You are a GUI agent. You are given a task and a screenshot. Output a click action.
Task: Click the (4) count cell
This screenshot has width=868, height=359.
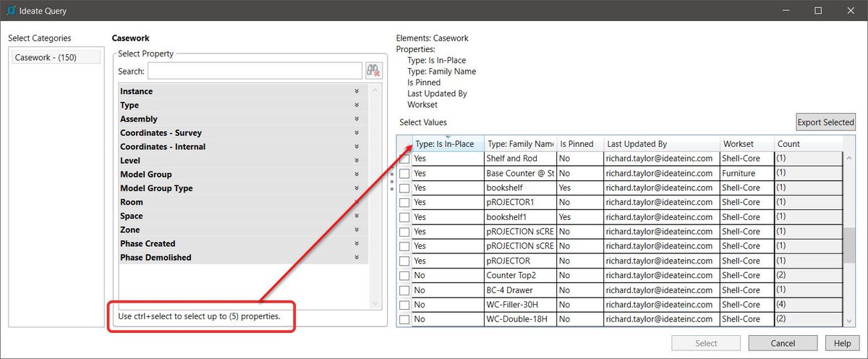tap(809, 305)
